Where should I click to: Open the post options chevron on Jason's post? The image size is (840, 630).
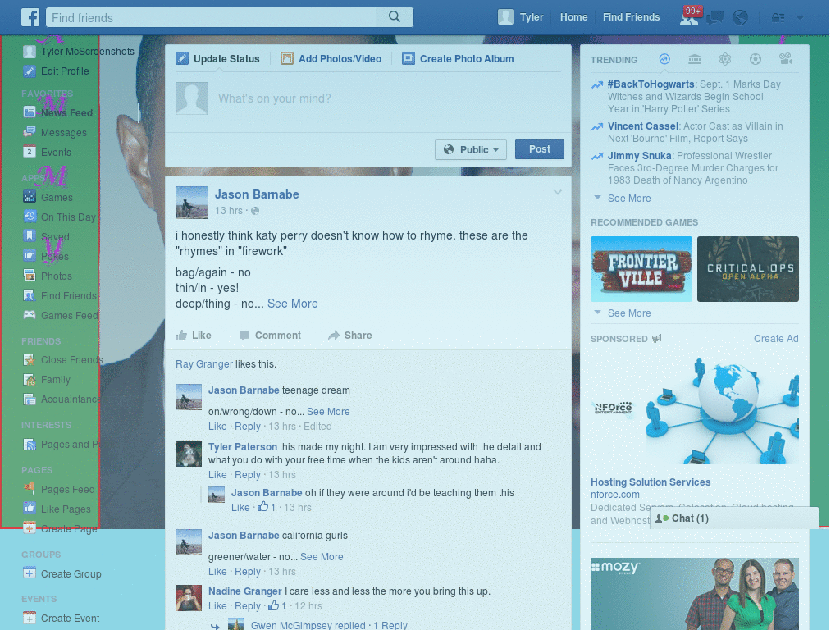point(558,192)
